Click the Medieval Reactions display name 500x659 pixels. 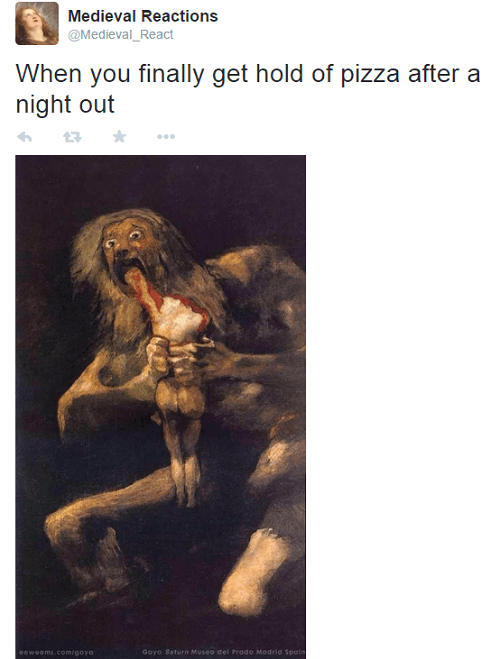(143, 16)
